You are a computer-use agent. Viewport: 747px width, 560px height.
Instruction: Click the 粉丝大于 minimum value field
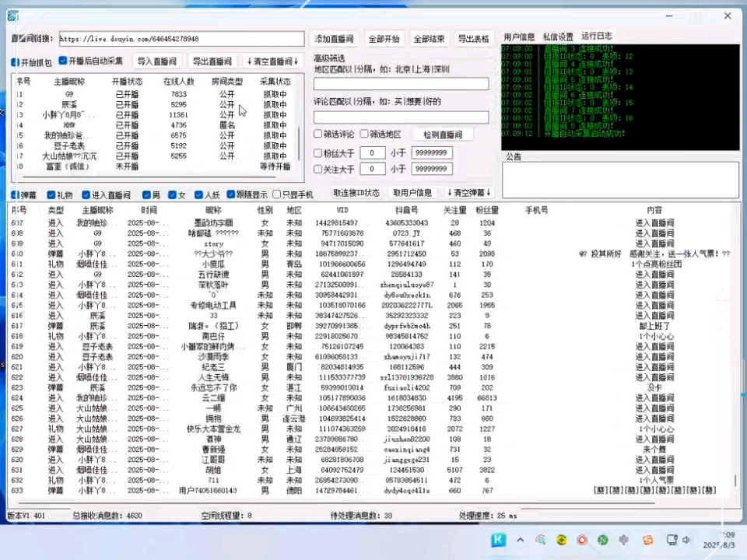pyautogui.click(x=372, y=153)
